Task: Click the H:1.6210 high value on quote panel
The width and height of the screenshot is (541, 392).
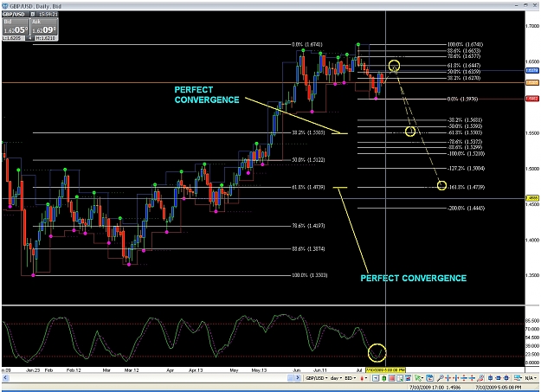Action: pyautogui.click(x=45, y=38)
